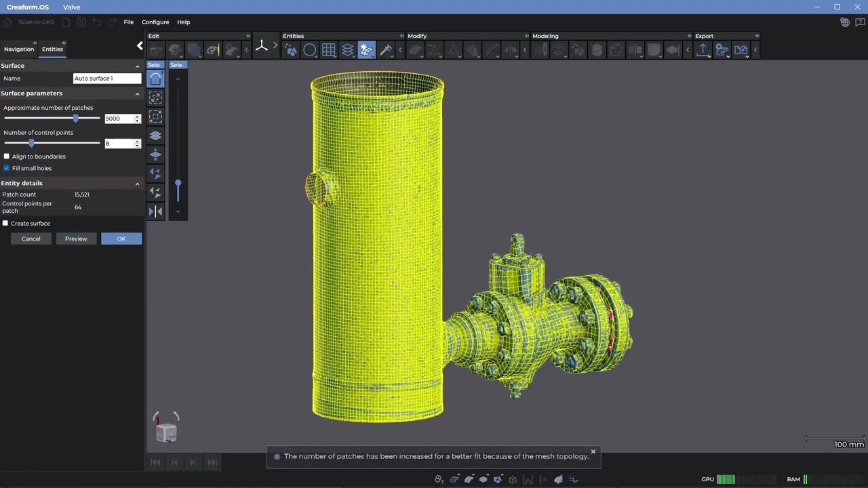The height and width of the screenshot is (488, 868).
Task: Check the Create surface option
Action: pyautogui.click(x=5, y=223)
